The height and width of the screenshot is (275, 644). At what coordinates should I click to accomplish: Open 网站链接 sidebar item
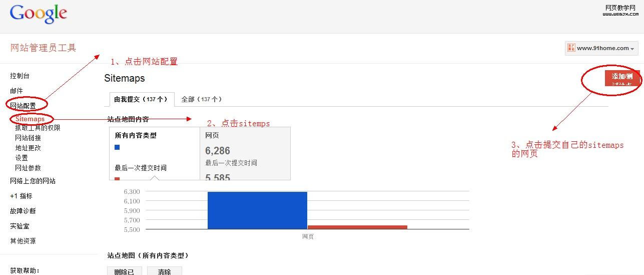(28, 138)
